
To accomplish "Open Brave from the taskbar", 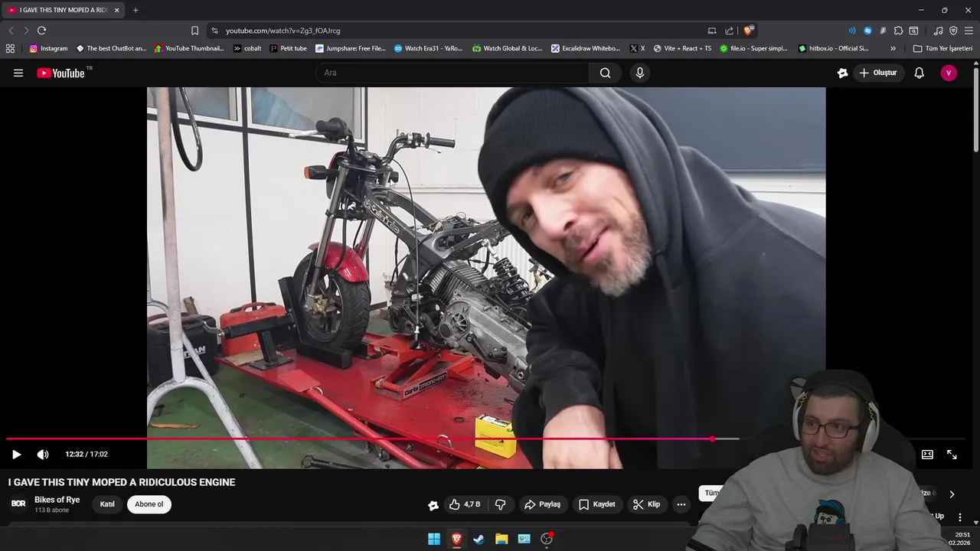I will point(456,539).
